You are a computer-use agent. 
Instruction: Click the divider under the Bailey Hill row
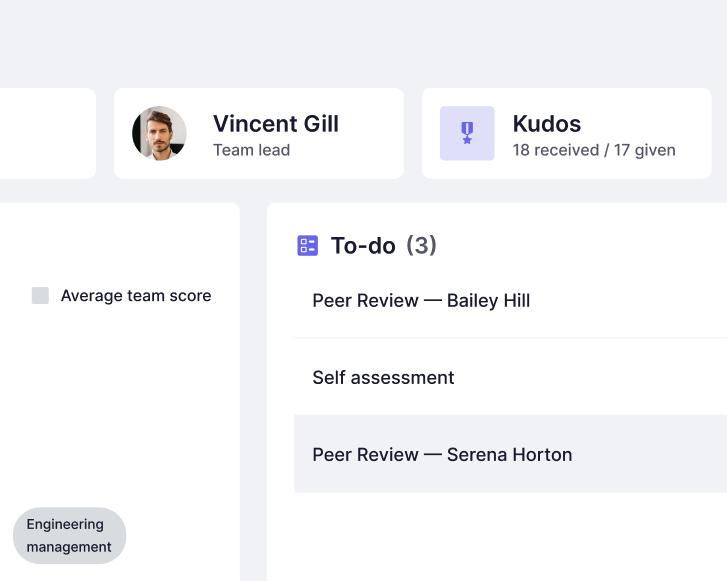(510, 339)
